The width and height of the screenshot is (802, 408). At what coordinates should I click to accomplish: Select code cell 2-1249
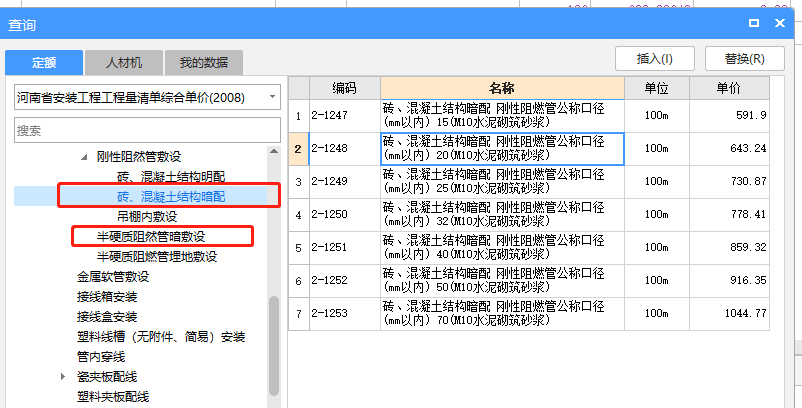345,182
